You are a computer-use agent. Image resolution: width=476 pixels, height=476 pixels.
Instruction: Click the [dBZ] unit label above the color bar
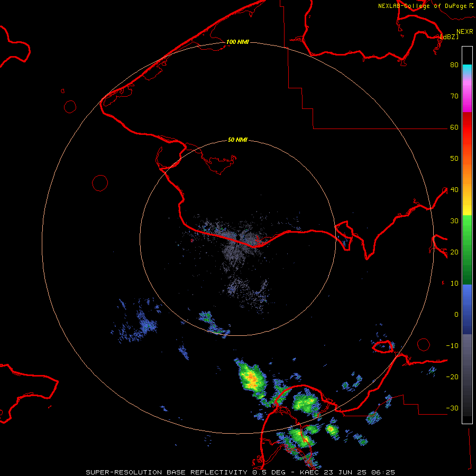(450, 36)
